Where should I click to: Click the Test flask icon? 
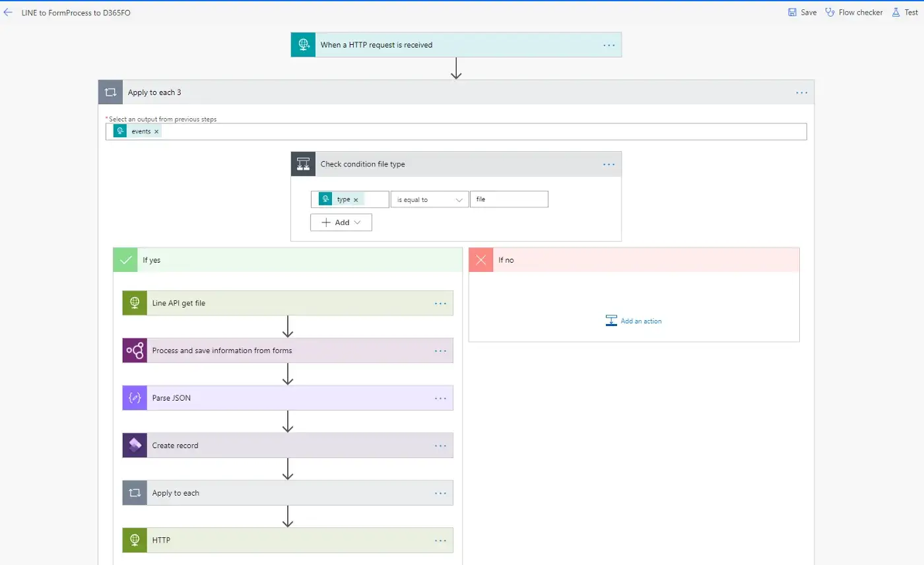896,13
